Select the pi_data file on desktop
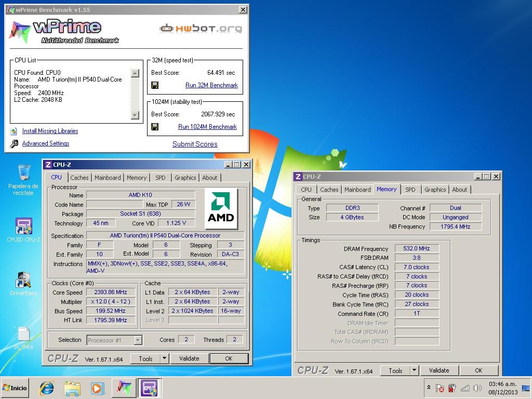This screenshot has width=532, height=399. pos(23,338)
